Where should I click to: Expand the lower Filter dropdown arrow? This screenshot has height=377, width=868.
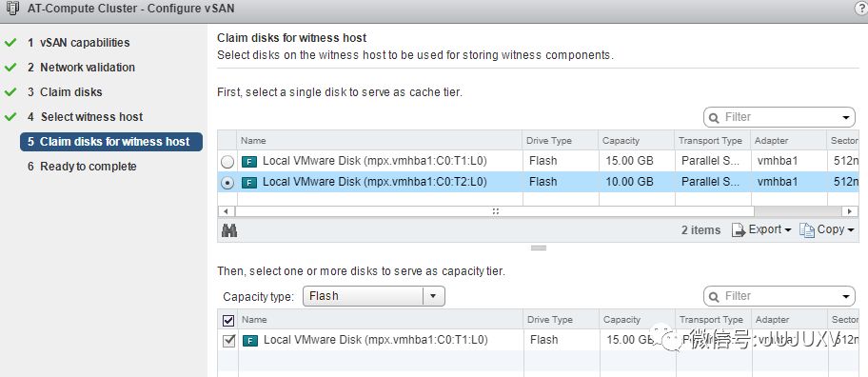(845, 296)
